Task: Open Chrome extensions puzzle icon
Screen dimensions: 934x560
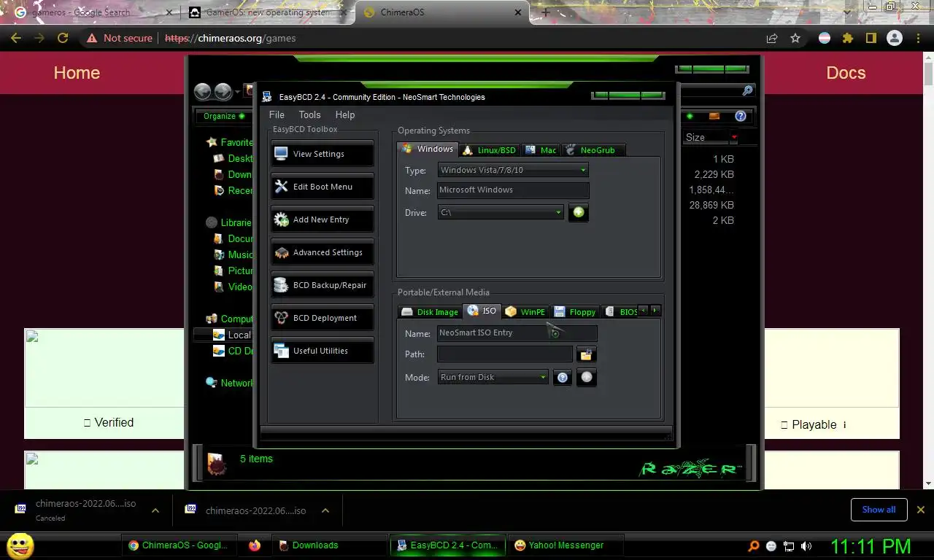Action: coord(848,38)
